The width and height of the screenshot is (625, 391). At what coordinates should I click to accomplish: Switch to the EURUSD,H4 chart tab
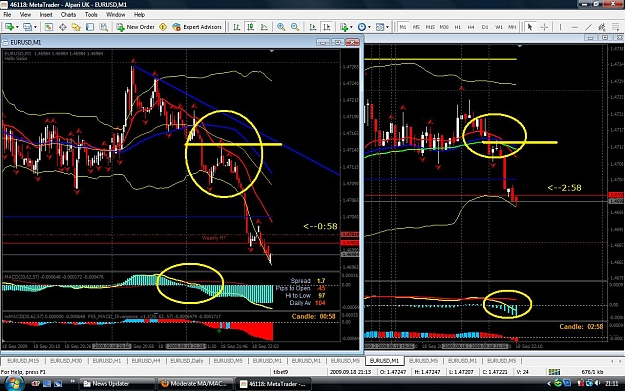point(146,361)
